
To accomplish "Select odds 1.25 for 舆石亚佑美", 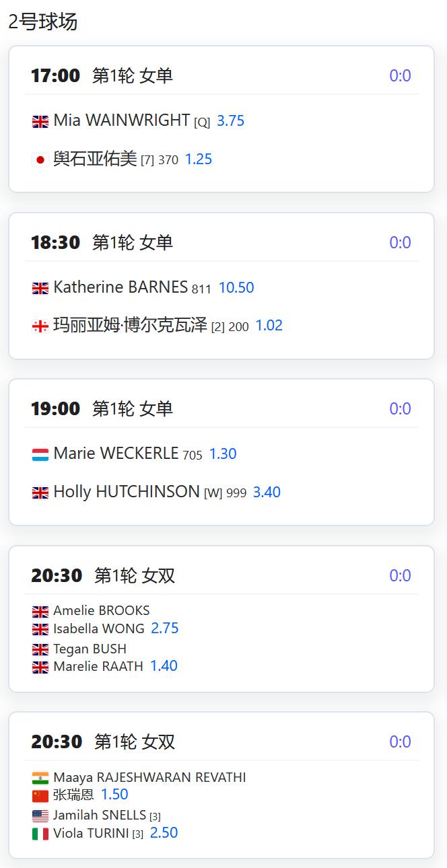I will pyautogui.click(x=199, y=159).
